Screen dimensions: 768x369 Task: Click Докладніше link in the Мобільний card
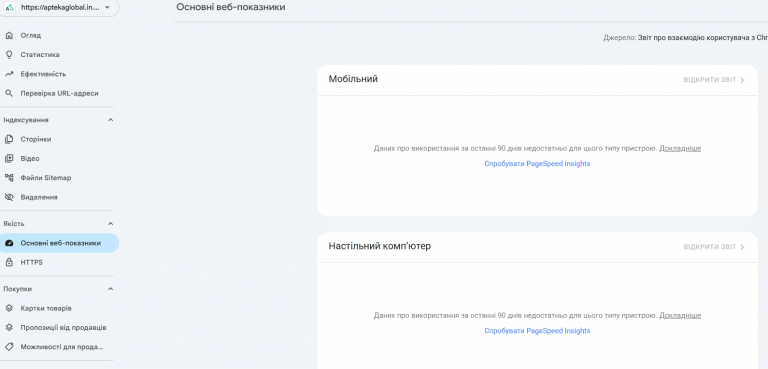tap(680, 148)
